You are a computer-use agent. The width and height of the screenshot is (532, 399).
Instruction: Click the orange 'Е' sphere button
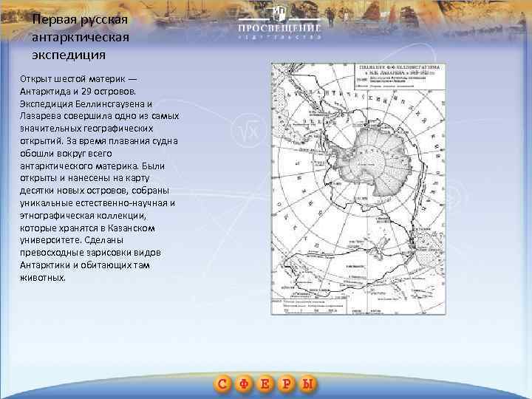265,384
